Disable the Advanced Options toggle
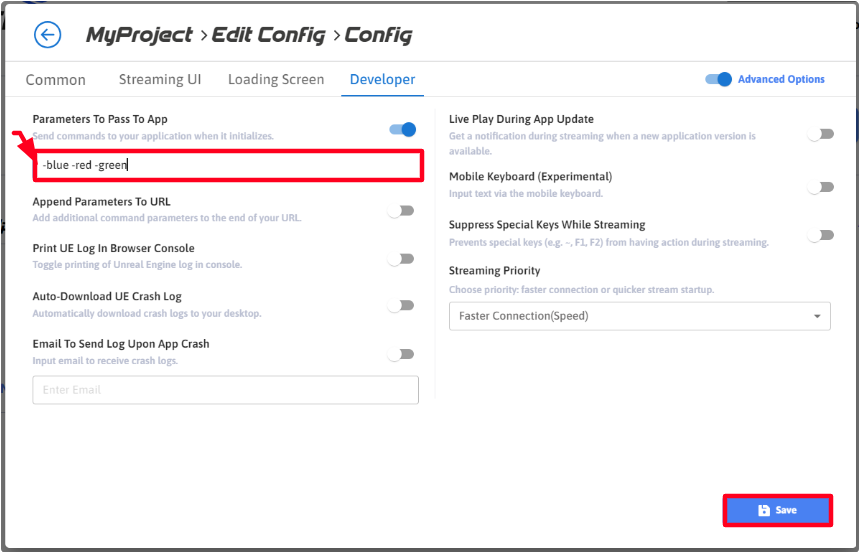The height and width of the screenshot is (552, 861). point(719,79)
